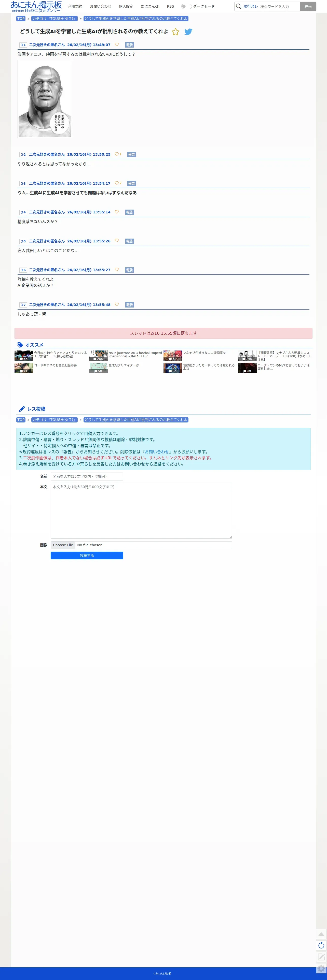
Task: Open the 利用規約 menu item
Action: [75, 6]
